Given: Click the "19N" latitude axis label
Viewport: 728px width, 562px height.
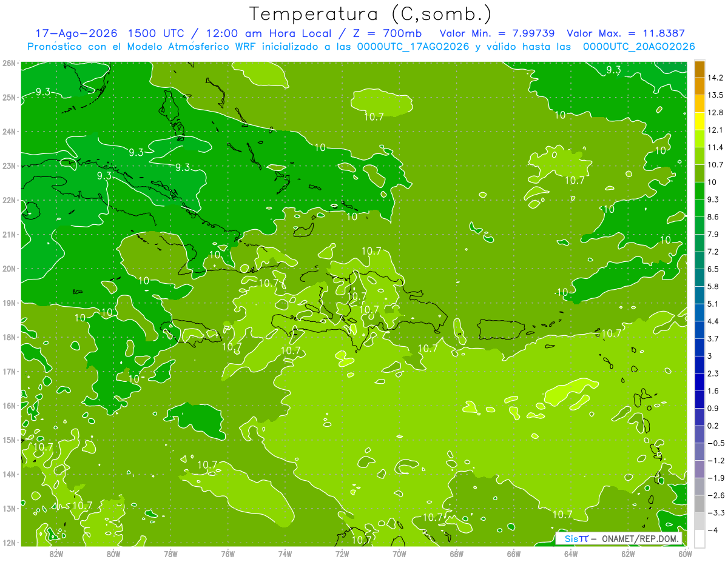Looking at the screenshot, I should (9, 303).
